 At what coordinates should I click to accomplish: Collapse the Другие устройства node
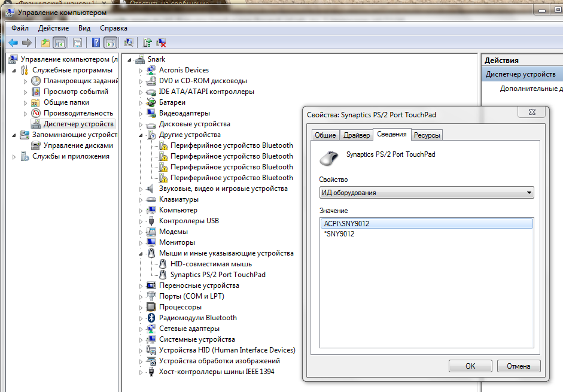coord(142,135)
